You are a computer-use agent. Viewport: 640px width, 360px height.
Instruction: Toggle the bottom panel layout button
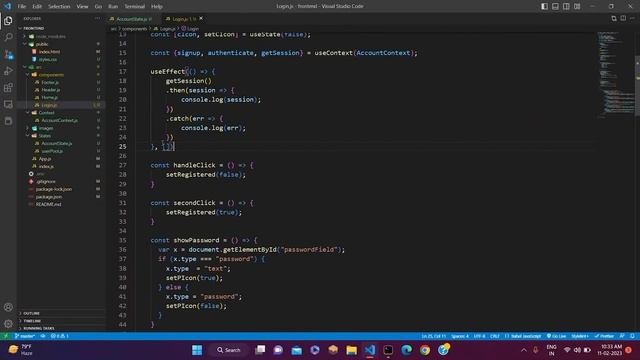point(556,6)
